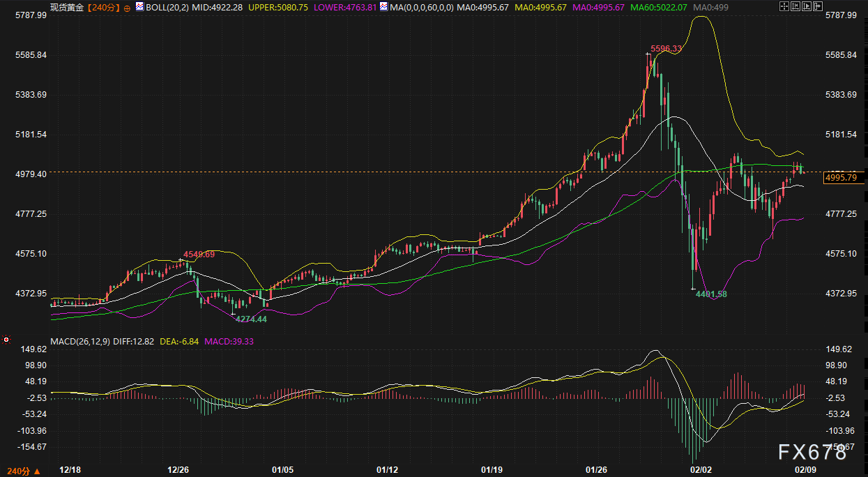Toggle the MA60 moving average display

(658, 8)
